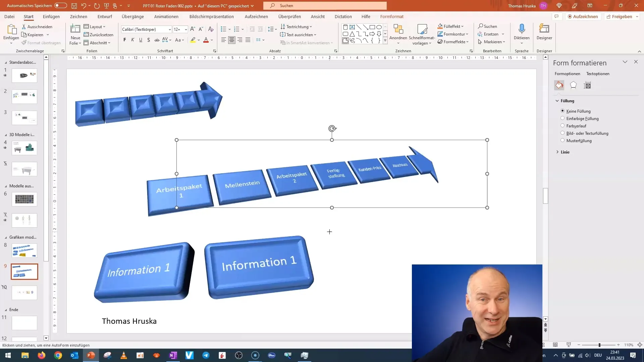
Task: Open Textoptionen tab in Form formatieren
Action: pos(598,73)
